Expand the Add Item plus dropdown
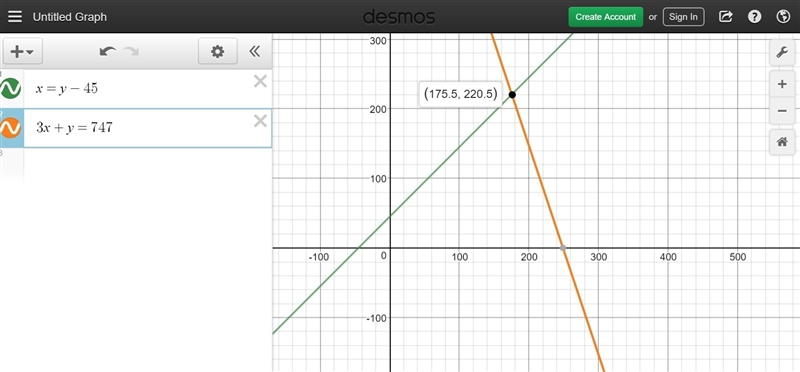The height and width of the screenshot is (372, 800). pyautogui.click(x=22, y=52)
